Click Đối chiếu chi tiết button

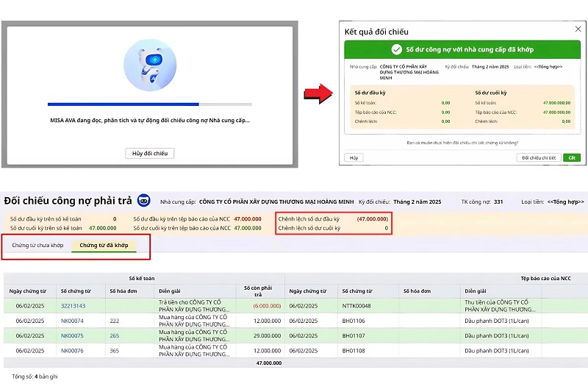(539, 157)
